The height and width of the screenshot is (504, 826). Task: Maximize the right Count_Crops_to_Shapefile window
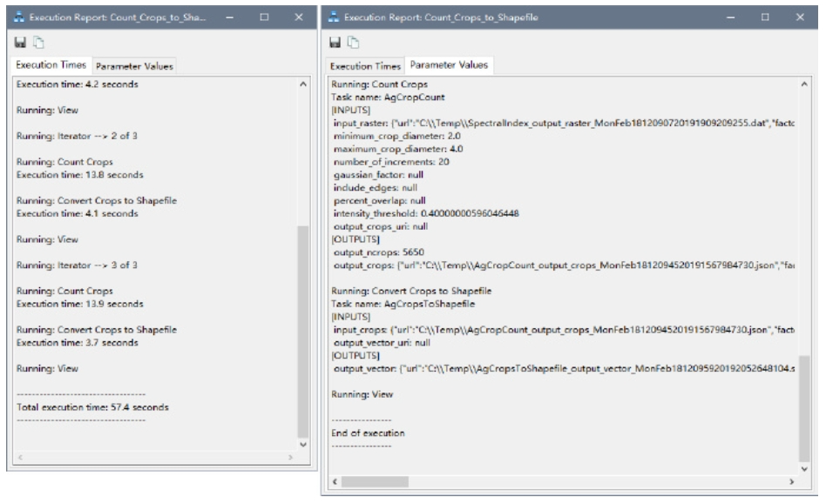click(765, 17)
